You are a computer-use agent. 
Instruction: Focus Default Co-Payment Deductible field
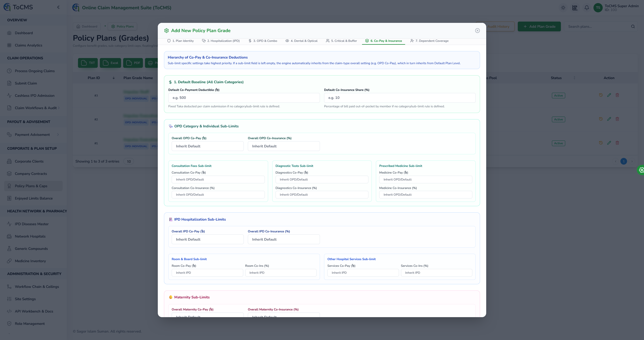244,98
